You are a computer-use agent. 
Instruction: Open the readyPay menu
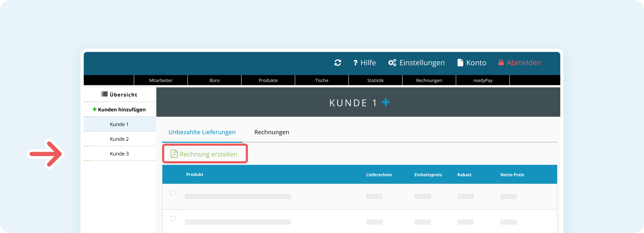pyautogui.click(x=483, y=80)
